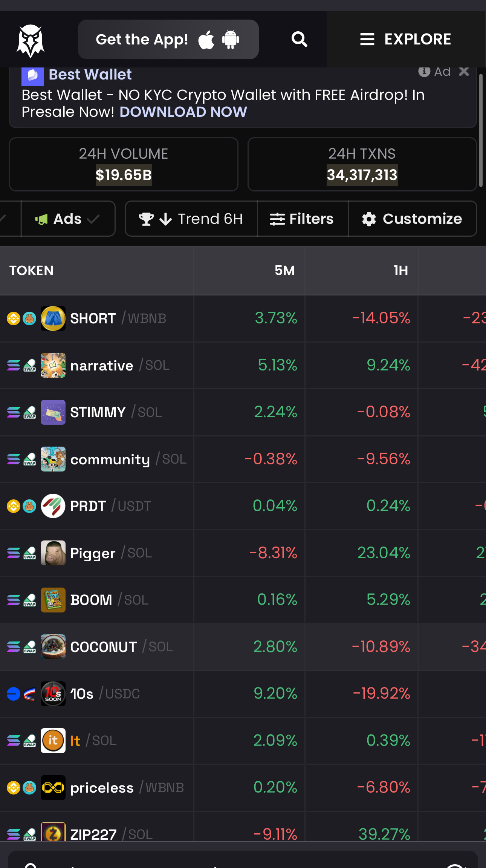Expand the Trend 6H sort dropdown
486x868 pixels.
[x=191, y=219]
